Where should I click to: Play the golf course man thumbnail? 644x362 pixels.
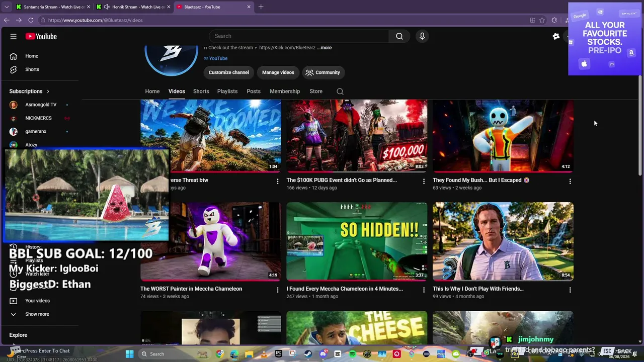503,241
